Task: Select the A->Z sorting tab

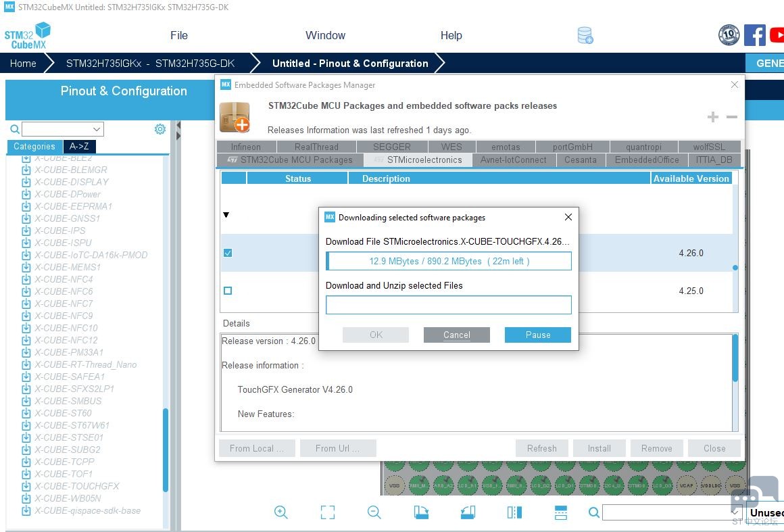Action: click(x=79, y=146)
